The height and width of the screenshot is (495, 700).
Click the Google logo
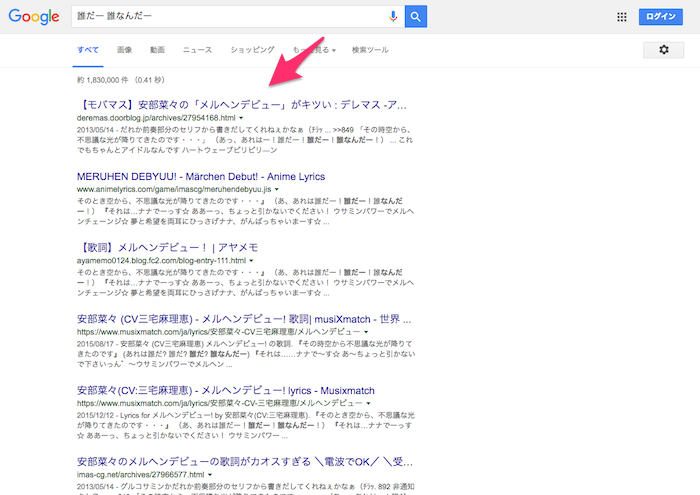pyautogui.click(x=33, y=17)
